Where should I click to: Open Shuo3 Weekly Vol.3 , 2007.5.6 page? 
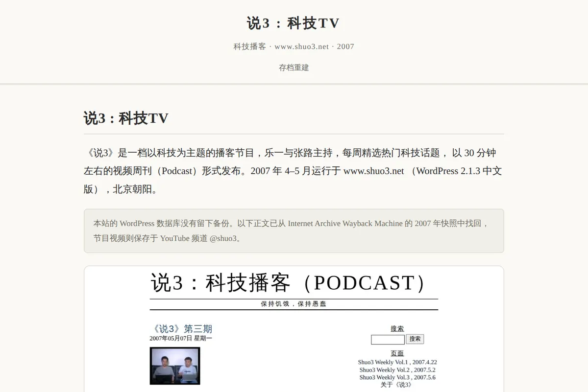(397, 377)
